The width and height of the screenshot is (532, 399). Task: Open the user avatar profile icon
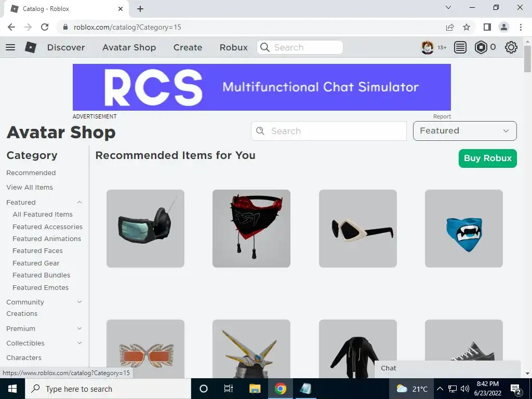point(427,47)
